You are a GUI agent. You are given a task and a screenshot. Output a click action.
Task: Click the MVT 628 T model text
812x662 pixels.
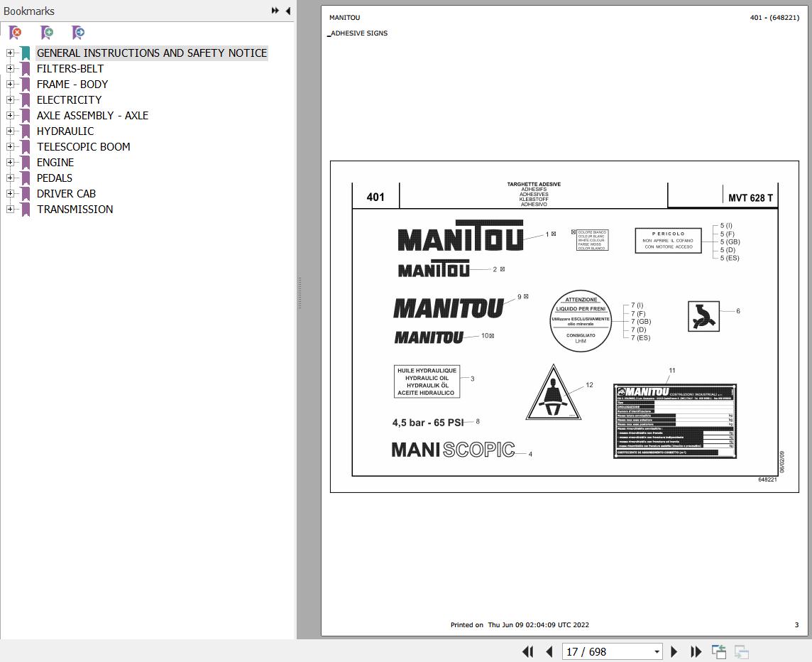(x=750, y=198)
